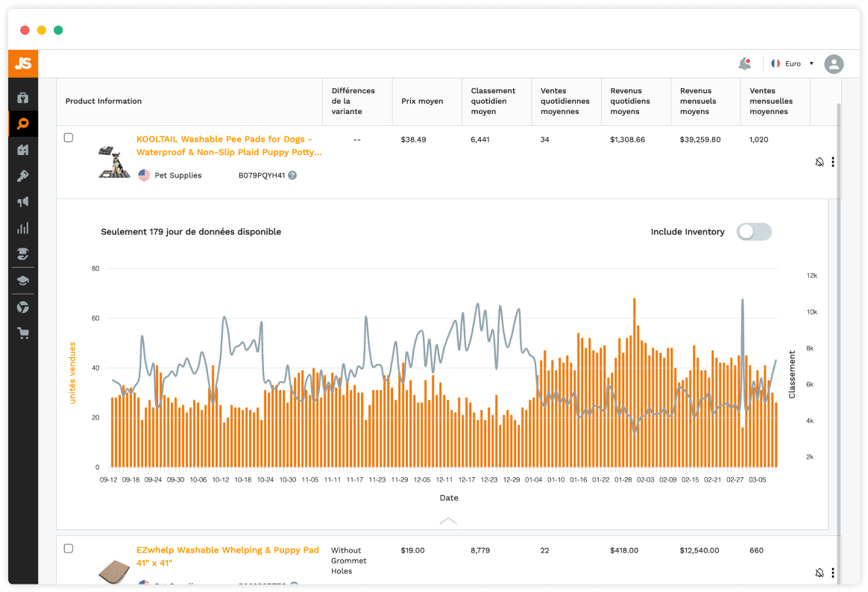Open the bar chart icon in the sidebar
Image resolution: width=868 pixels, height=592 pixels.
click(22, 228)
